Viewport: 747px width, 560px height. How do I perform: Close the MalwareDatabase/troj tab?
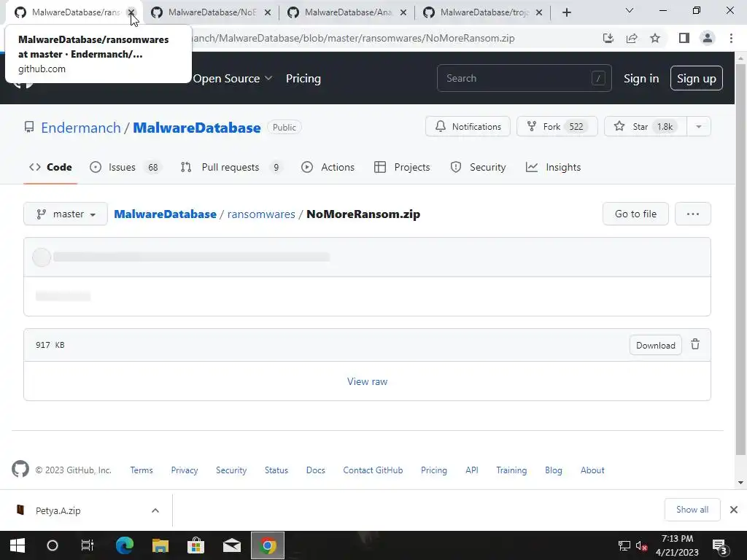539,12
